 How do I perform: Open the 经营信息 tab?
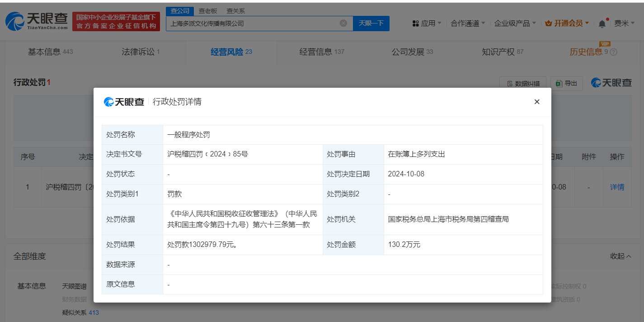click(322, 52)
